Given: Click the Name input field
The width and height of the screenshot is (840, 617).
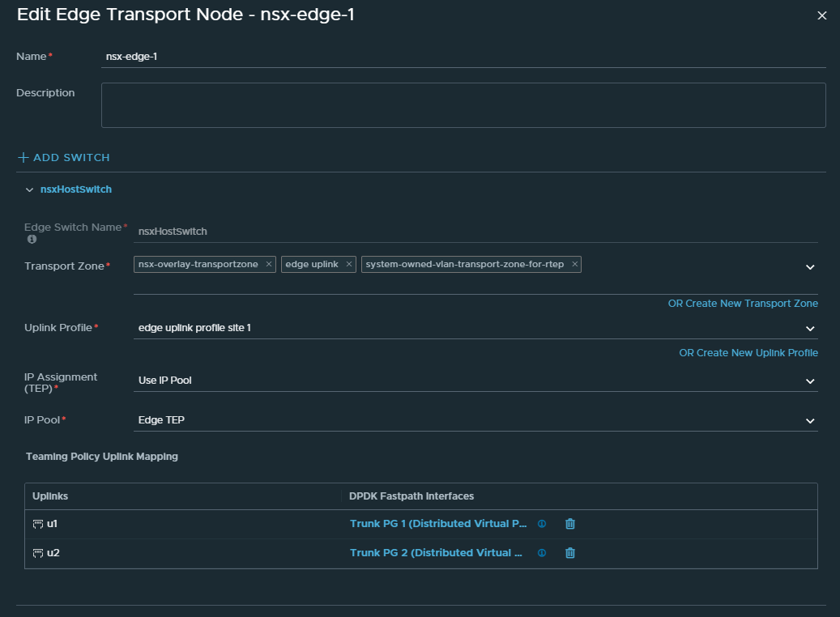Looking at the screenshot, I should (462, 57).
